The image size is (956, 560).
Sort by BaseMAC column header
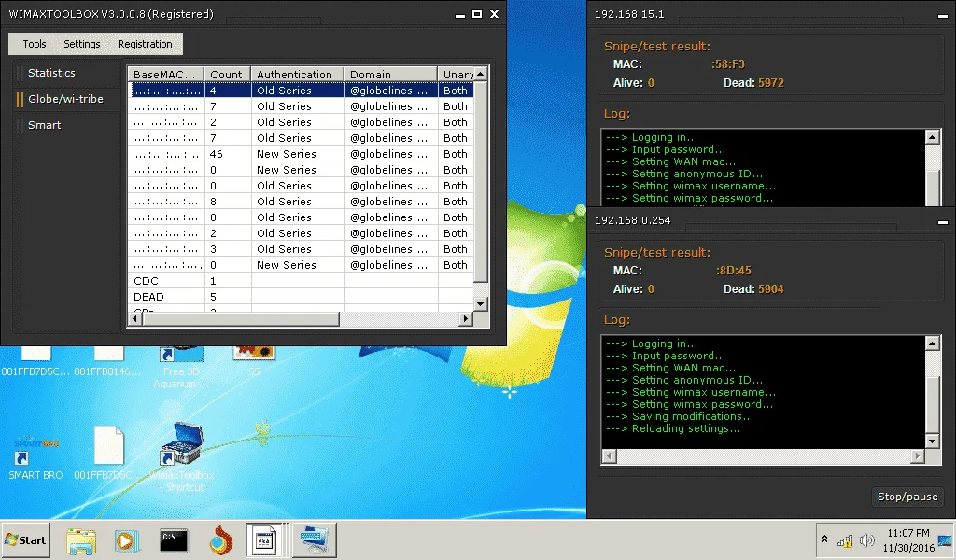point(166,75)
